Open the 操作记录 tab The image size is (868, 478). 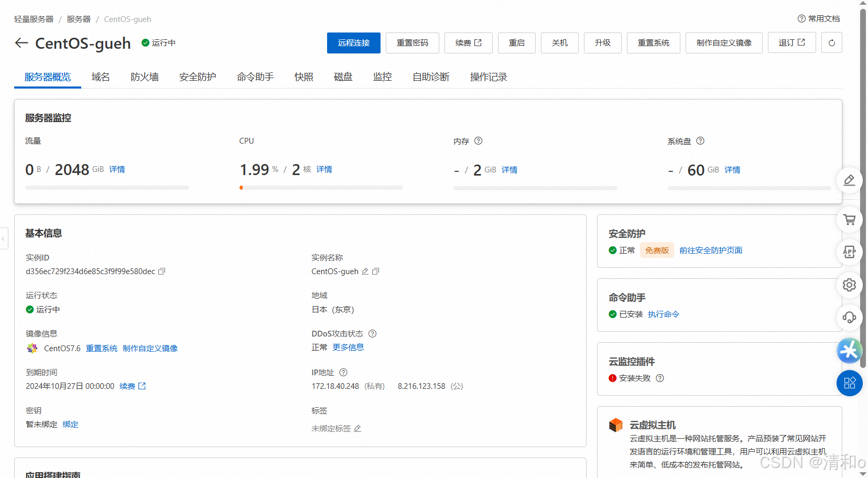coord(489,77)
